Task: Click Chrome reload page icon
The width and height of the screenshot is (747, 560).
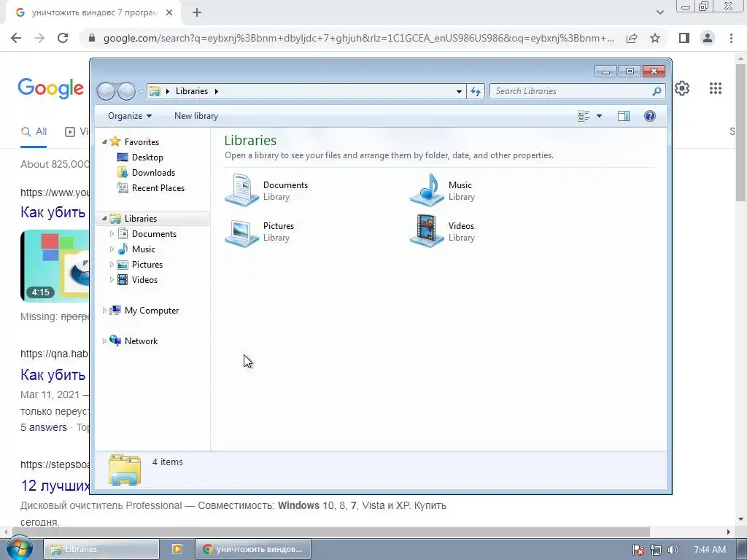Action: pos(63,38)
